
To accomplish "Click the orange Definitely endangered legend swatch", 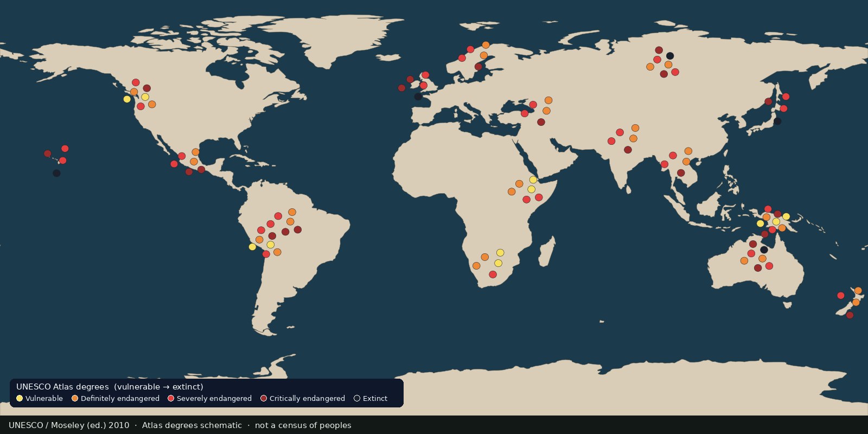I will click(x=75, y=398).
